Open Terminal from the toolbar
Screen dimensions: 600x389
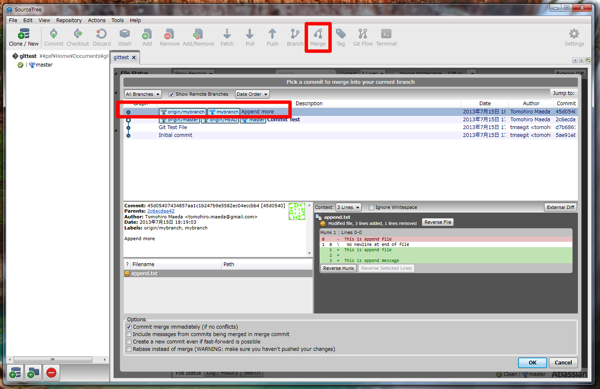tap(386, 37)
